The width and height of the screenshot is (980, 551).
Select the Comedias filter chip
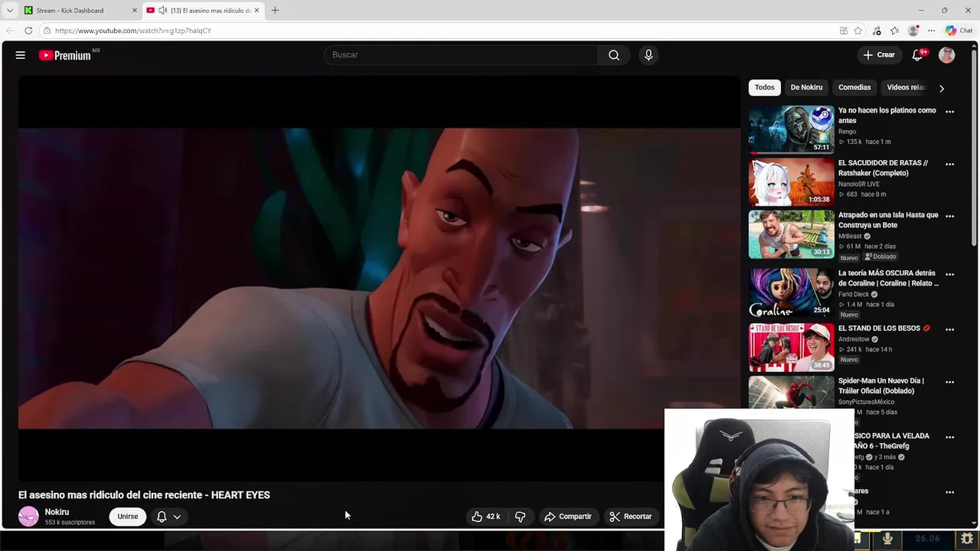click(854, 87)
